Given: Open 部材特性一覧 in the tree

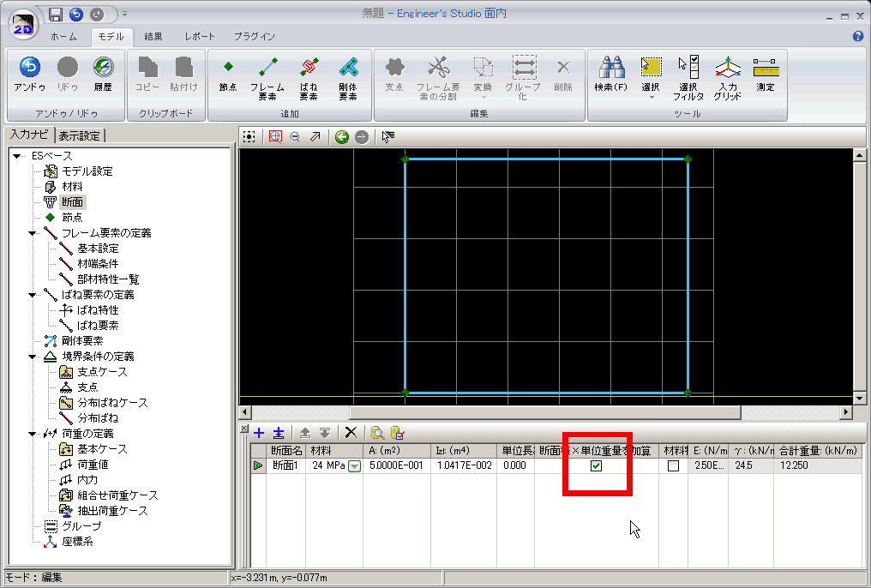Looking at the screenshot, I should 108,279.
